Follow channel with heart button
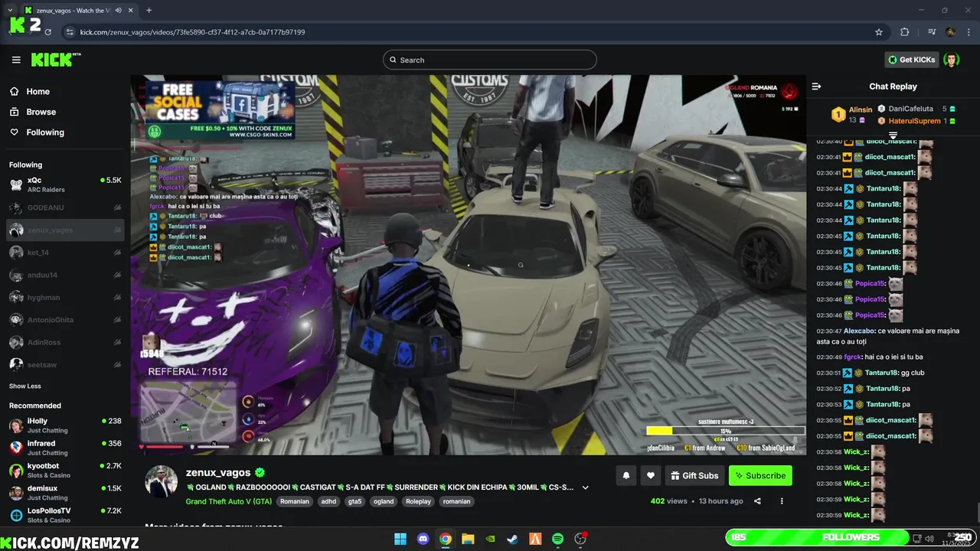This screenshot has height=551, width=980. coord(651,475)
